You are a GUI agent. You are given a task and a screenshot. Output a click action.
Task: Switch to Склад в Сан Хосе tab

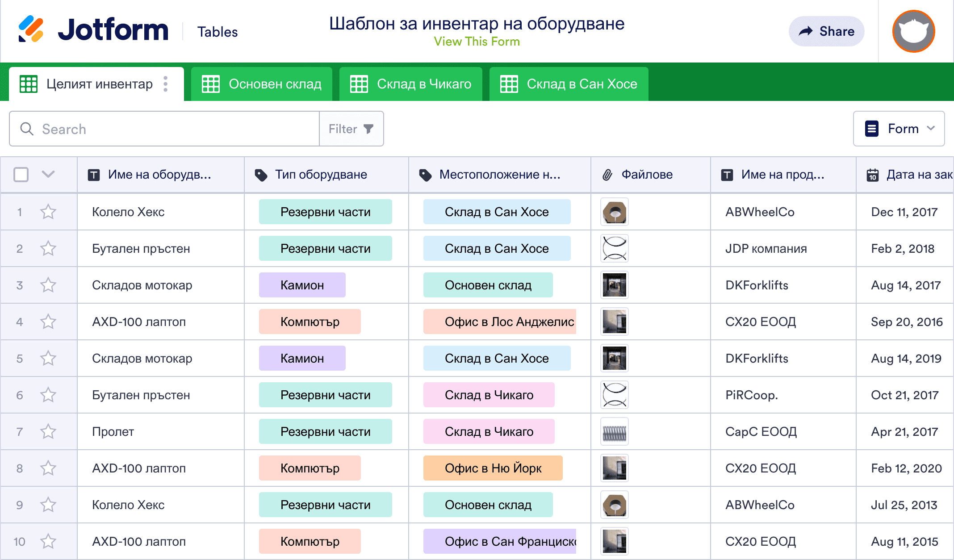tap(569, 84)
